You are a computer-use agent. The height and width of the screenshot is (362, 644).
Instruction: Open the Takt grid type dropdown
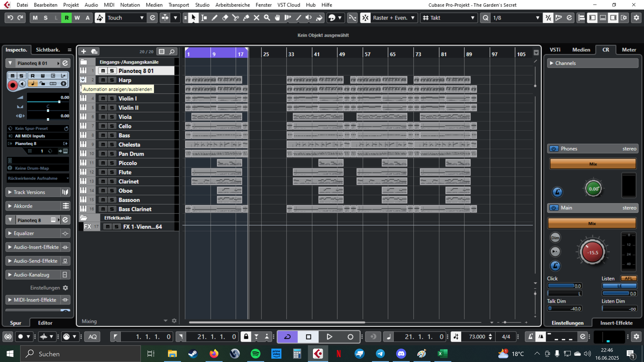449,18
